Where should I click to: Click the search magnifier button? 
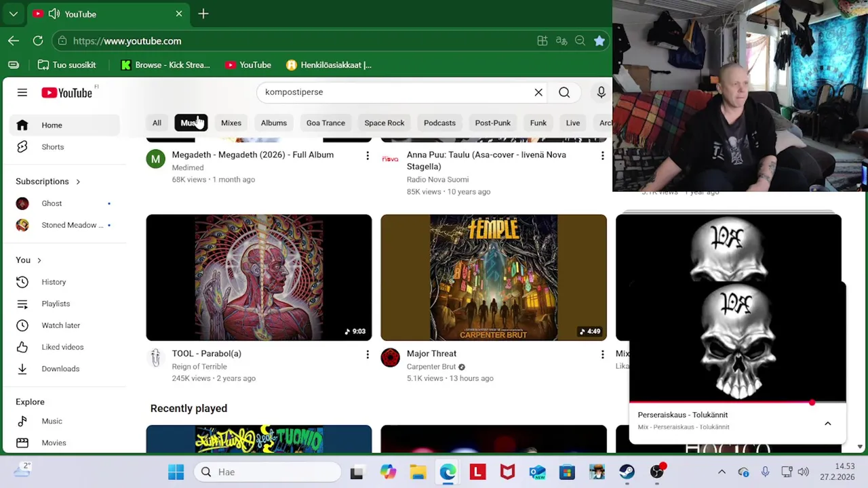pos(564,92)
